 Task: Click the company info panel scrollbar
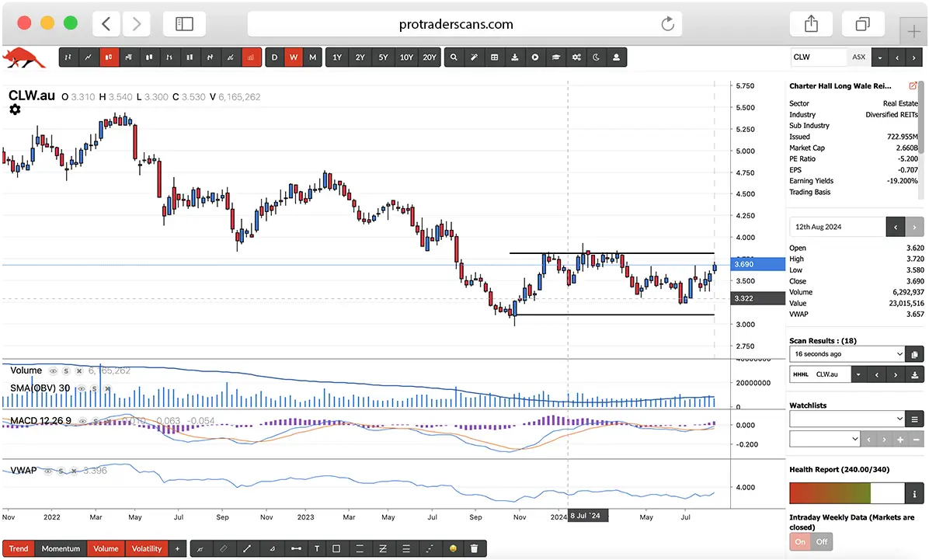(920, 119)
